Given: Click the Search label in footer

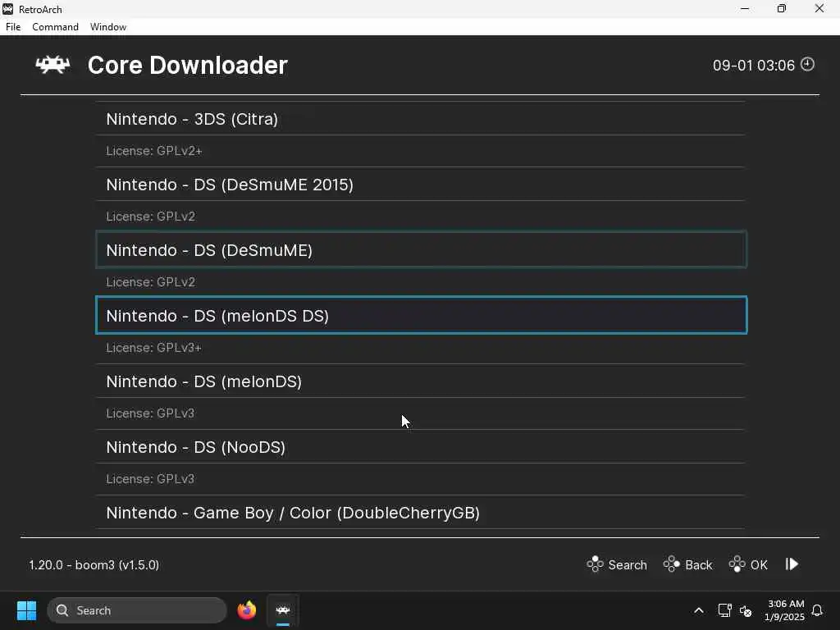Looking at the screenshot, I should pos(628,564).
